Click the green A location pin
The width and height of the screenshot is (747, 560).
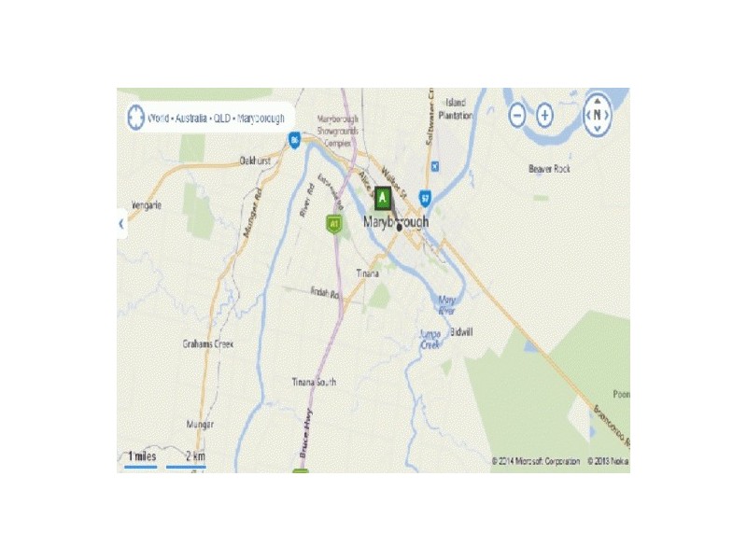[x=383, y=198]
